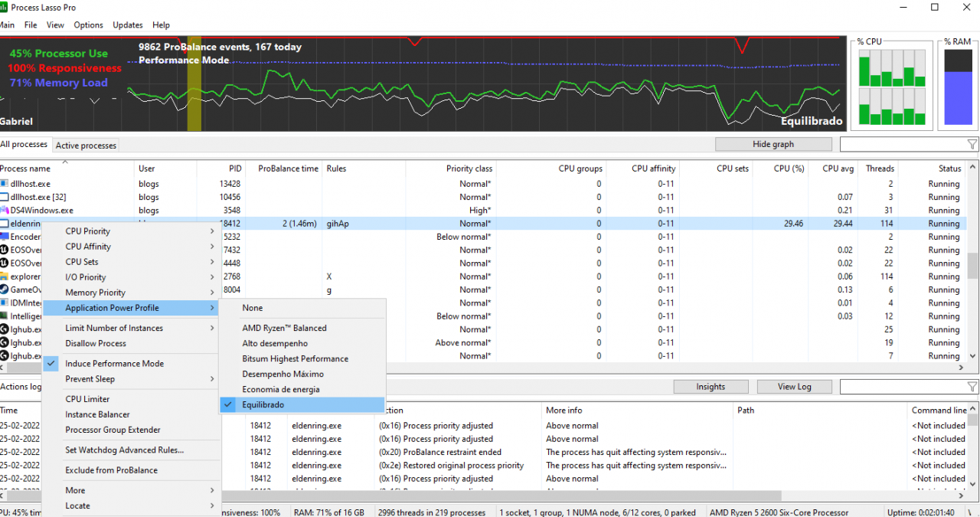Click the Hide graph button
The height and width of the screenshot is (517, 980).
(773, 144)
